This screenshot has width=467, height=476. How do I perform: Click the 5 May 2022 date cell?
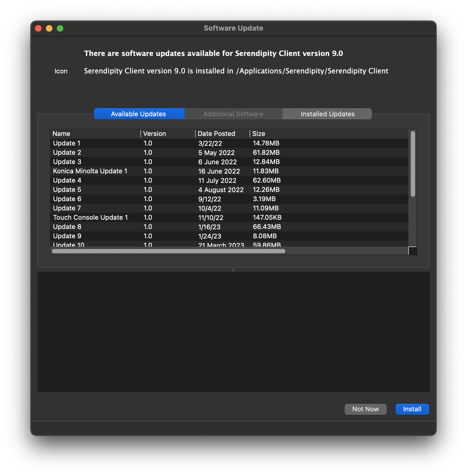pyautogui.click(x=216, y=153)
